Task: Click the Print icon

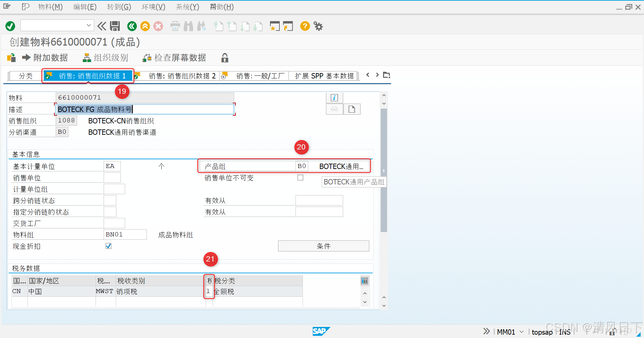Action: pos(175,26)
